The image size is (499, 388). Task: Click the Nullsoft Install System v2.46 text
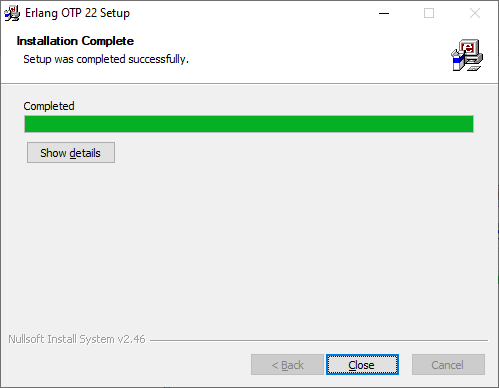[77, 339]
